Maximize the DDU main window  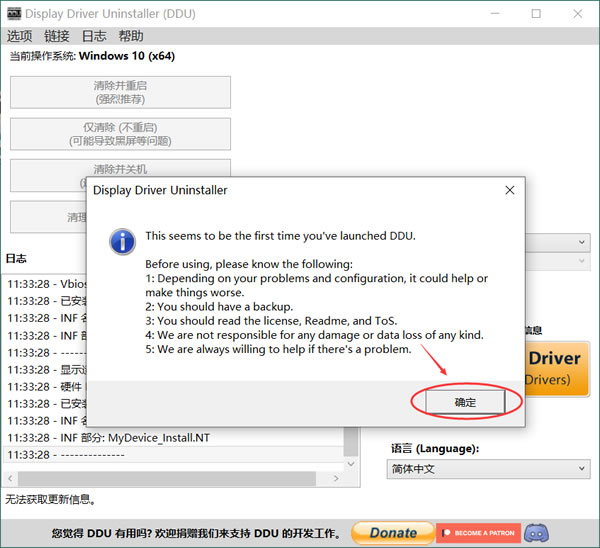536,14
